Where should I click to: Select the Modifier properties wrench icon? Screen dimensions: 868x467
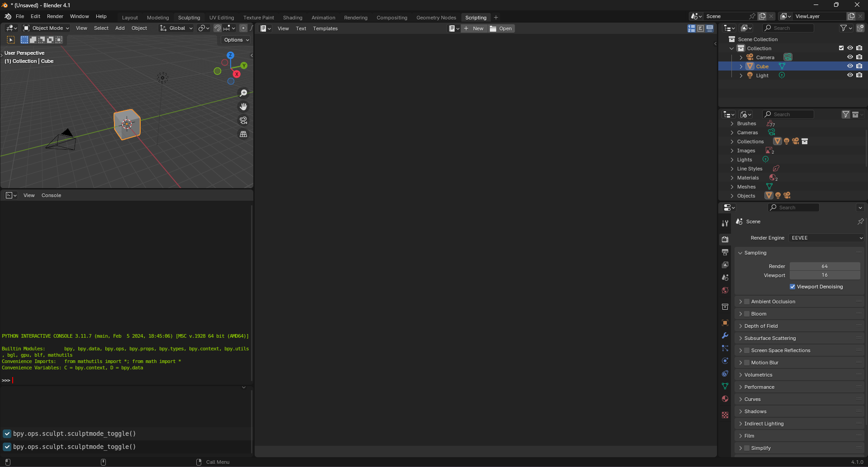tap(725, 335)
